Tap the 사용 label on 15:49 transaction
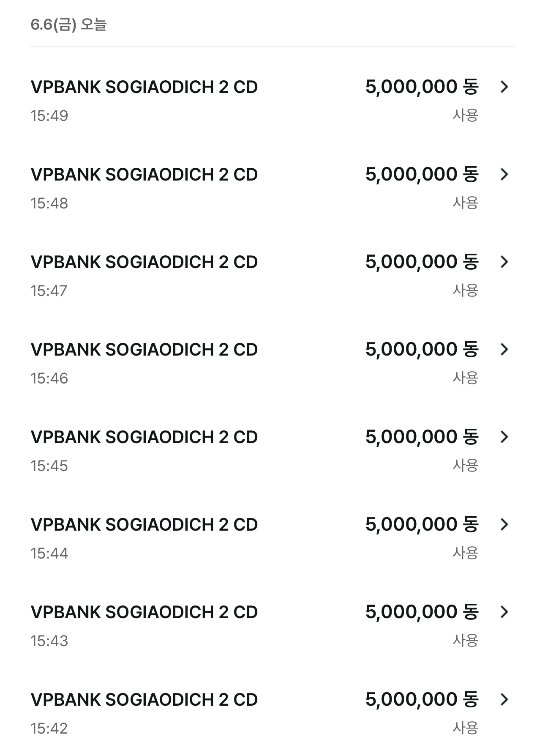 point(465,115)
